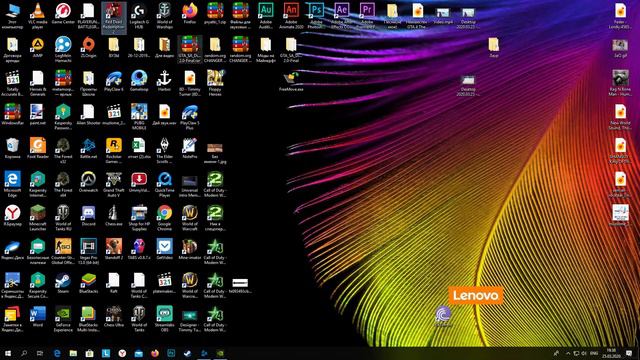Launch World of Warships shortcut
This screenshot has width=640, height=360.
pyautogui.click(x=164, y=16)
